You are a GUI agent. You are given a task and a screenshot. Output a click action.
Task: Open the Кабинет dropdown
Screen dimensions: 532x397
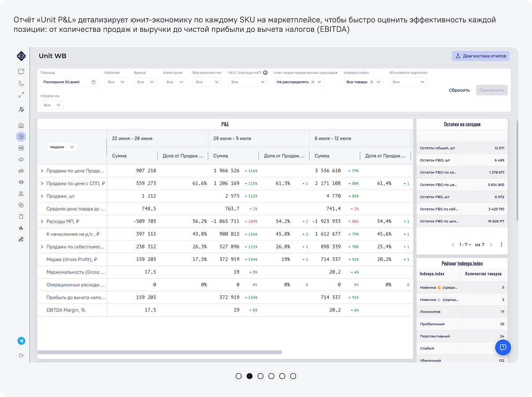coord(116,82)
